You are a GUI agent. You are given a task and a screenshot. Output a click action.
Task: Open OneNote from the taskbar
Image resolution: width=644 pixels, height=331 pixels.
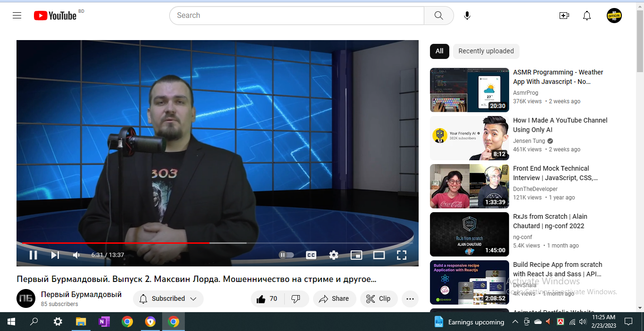click(x=104, y=322)
